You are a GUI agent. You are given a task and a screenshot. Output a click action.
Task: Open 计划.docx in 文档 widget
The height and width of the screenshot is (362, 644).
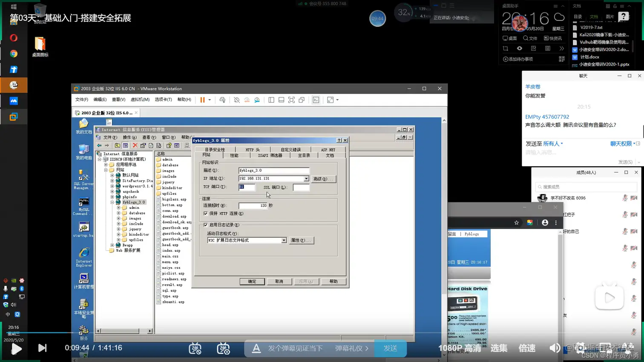coord(589,57)
